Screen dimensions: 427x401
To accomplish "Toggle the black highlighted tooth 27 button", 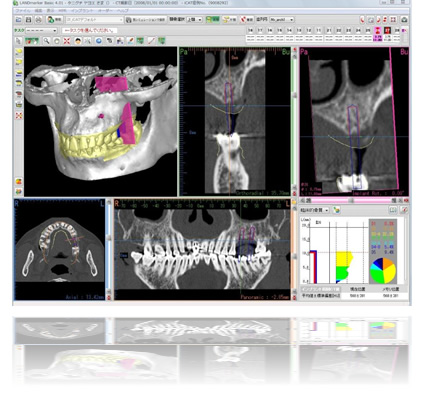I will click(387, 30).
